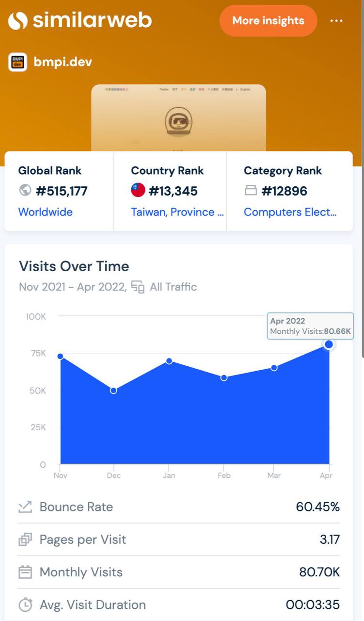Open the three-dot more options menu
The image size is (364, 621).
coord(336,21)
